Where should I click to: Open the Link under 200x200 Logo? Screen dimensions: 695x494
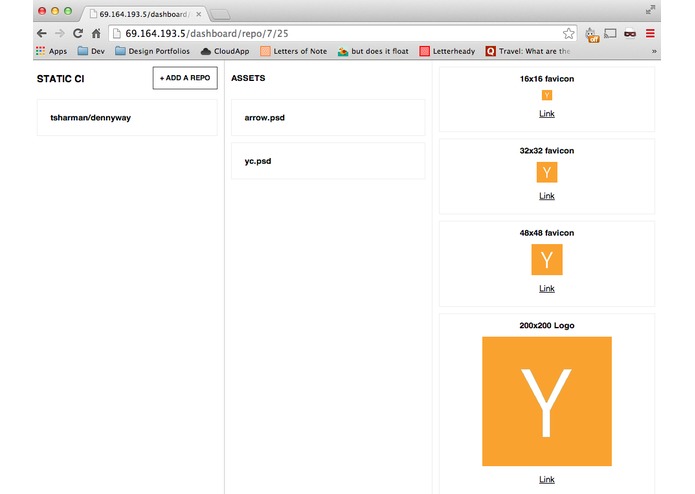(547, 479)
